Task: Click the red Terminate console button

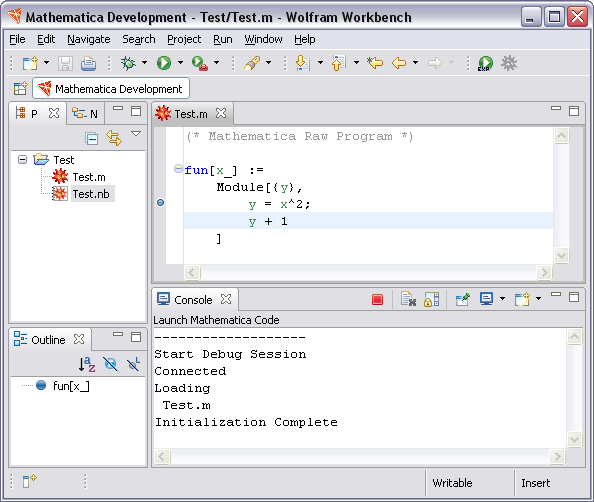Action: click(377, 300)
